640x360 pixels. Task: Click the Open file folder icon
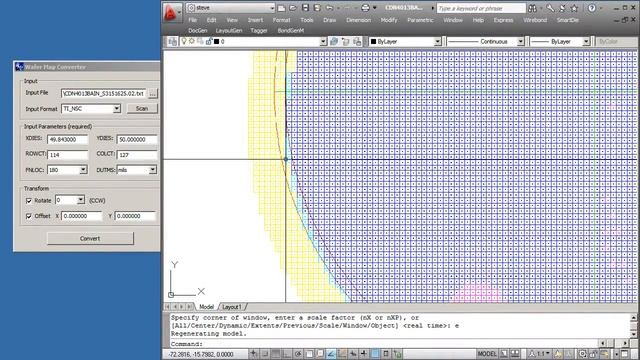click(x=293, y=8)
